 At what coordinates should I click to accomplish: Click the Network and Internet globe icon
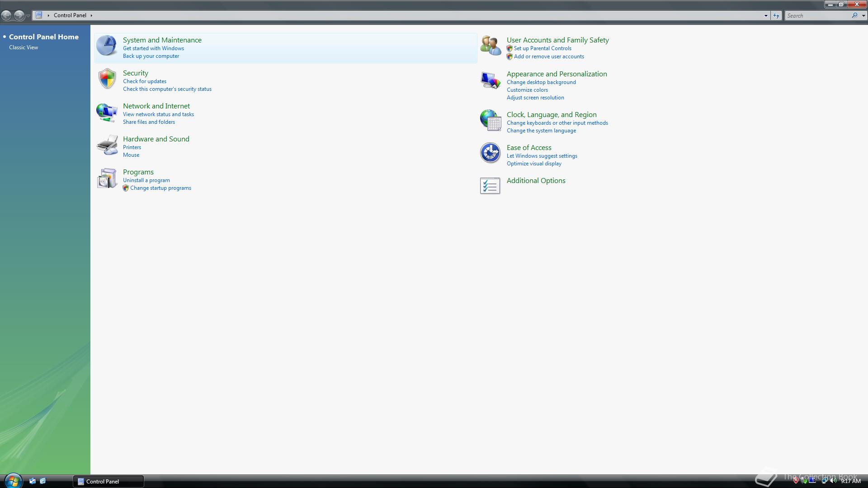[107, 112]
